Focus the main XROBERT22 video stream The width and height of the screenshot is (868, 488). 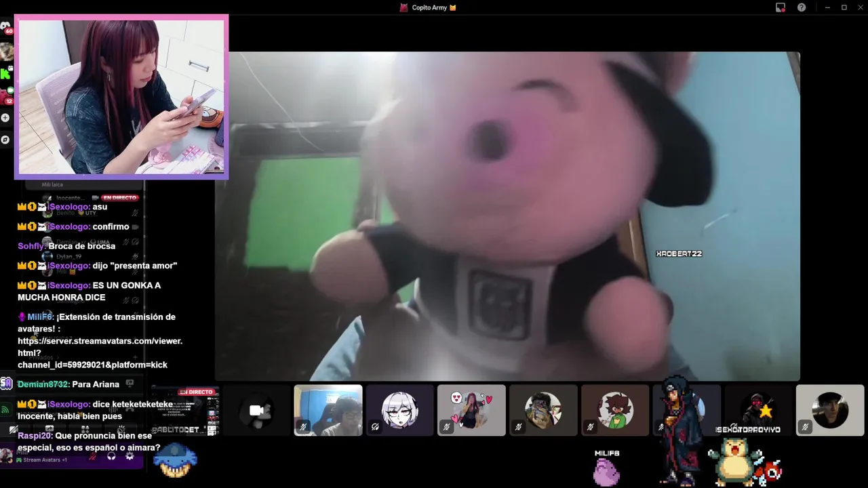[507, 216]
